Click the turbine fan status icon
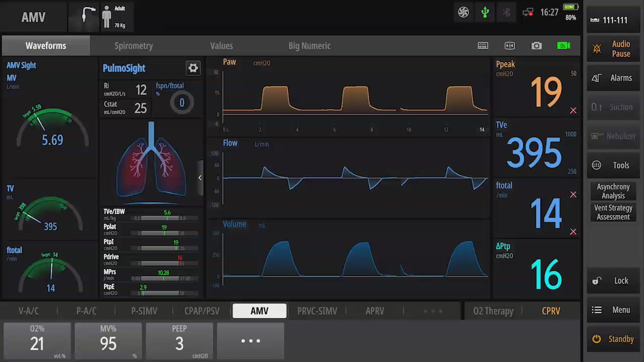The height and width of the screenshot is (362, 644). point(463,13)
